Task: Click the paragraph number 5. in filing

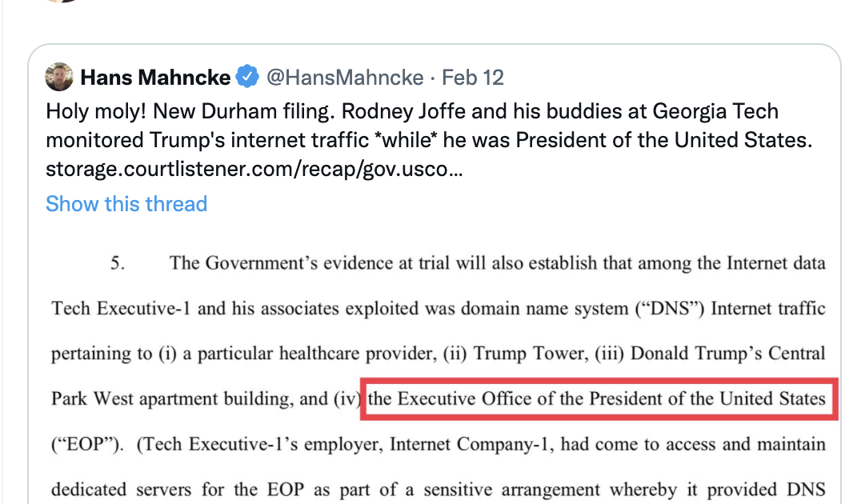Action: (x=118, y=263)
